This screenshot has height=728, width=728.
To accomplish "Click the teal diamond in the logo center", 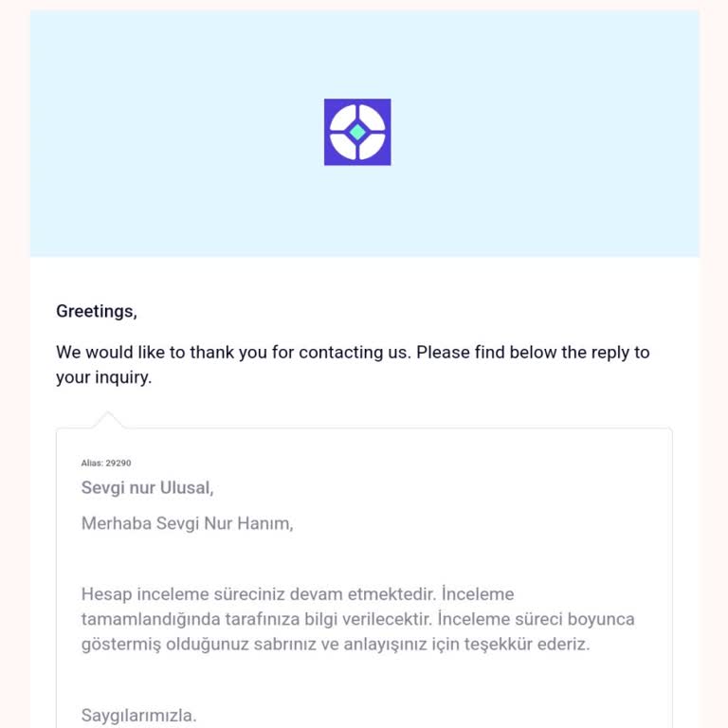I will tap(357, 133).
